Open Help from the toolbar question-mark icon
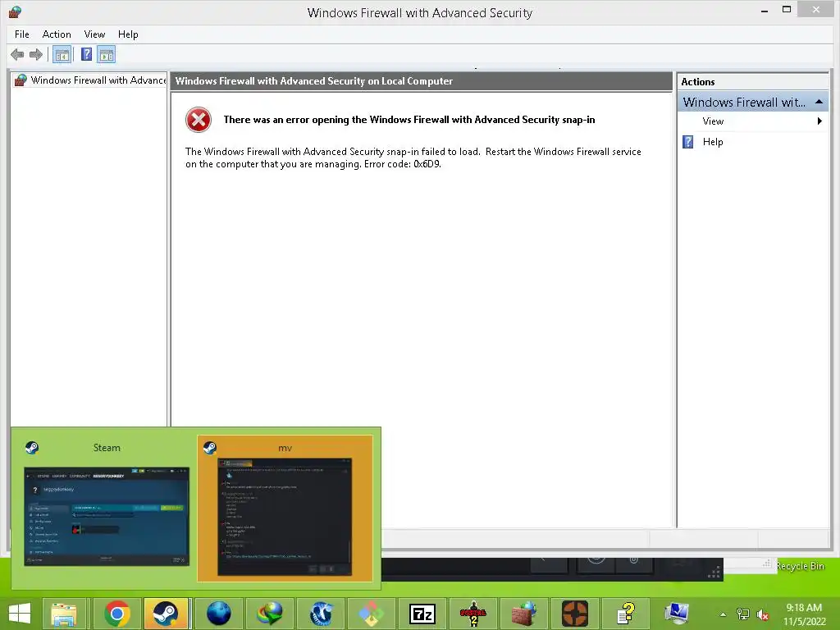This screenshot has width=840, height=630. pos(86,54)
